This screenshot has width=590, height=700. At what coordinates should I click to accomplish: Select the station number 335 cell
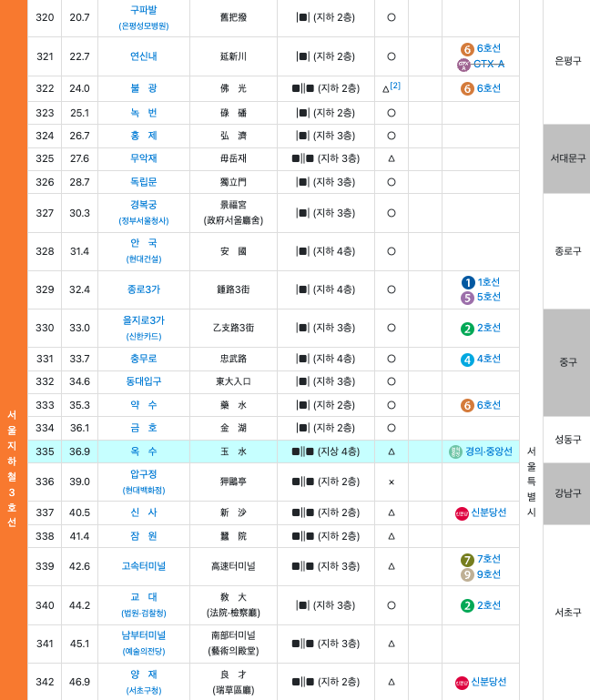[x=45, y=451]
